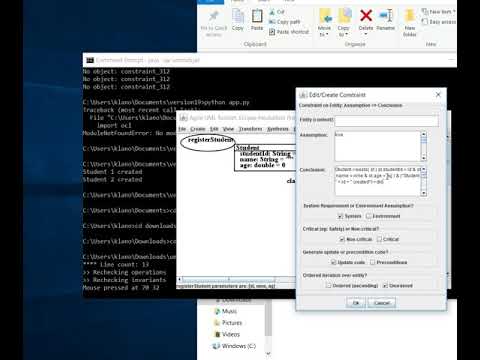Open the Easy access dropdown

coord(439,22)
